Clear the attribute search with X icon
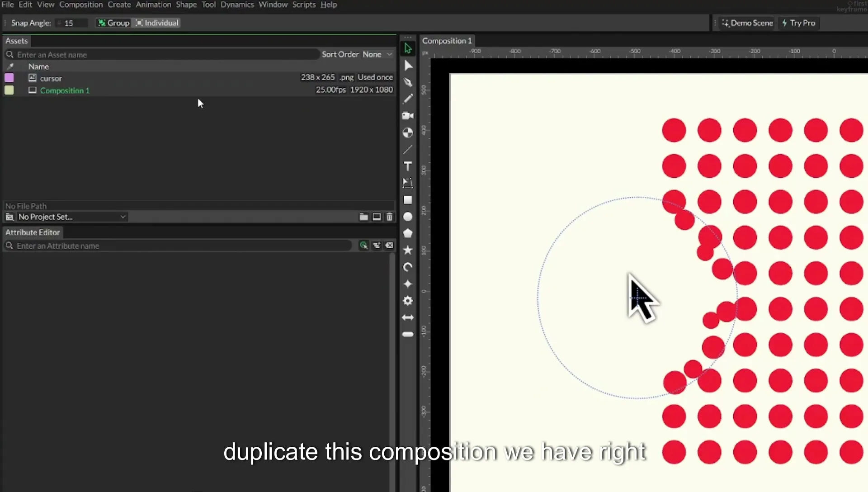Screen dimensions: 868x492 (389, 246)
